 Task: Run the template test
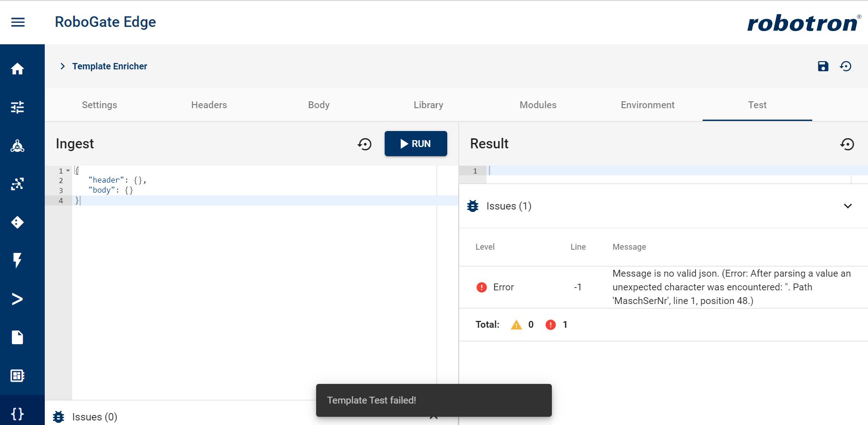click(x=416, y=144)
